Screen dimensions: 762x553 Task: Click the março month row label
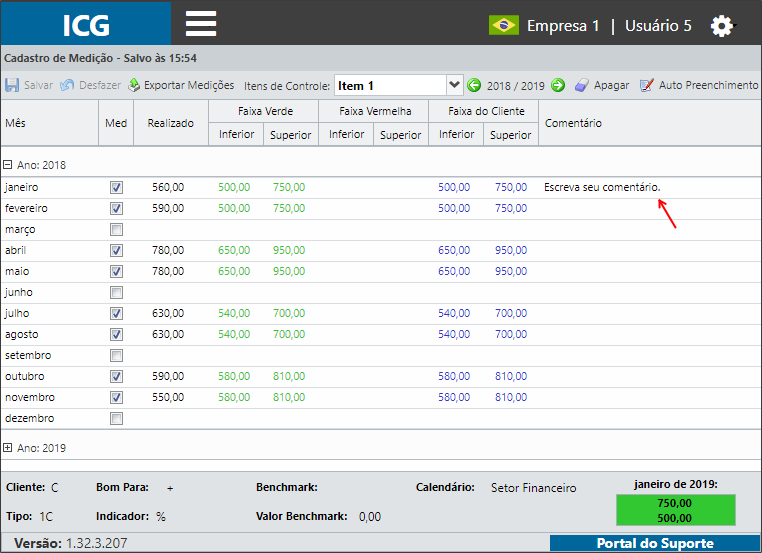point(20,229)
